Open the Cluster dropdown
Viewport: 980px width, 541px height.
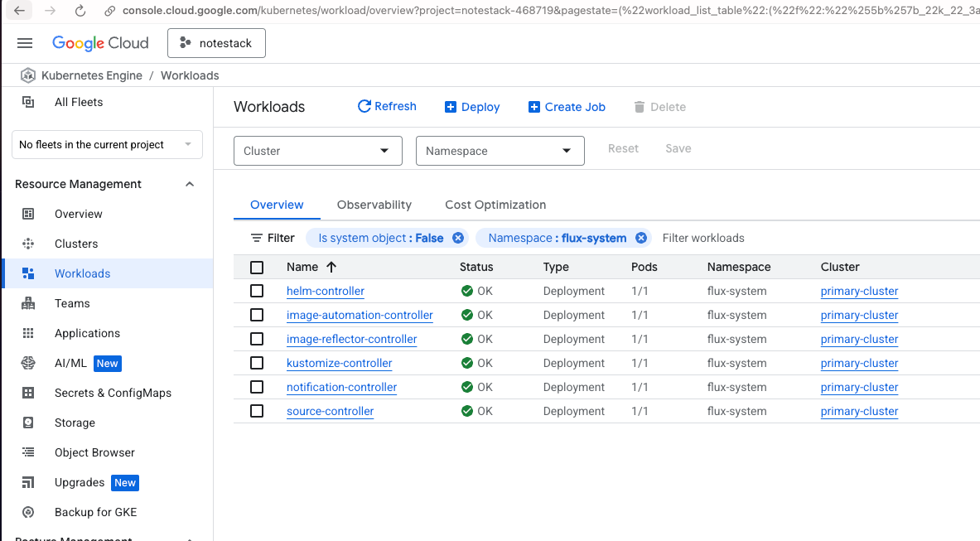tap(318, 151)
